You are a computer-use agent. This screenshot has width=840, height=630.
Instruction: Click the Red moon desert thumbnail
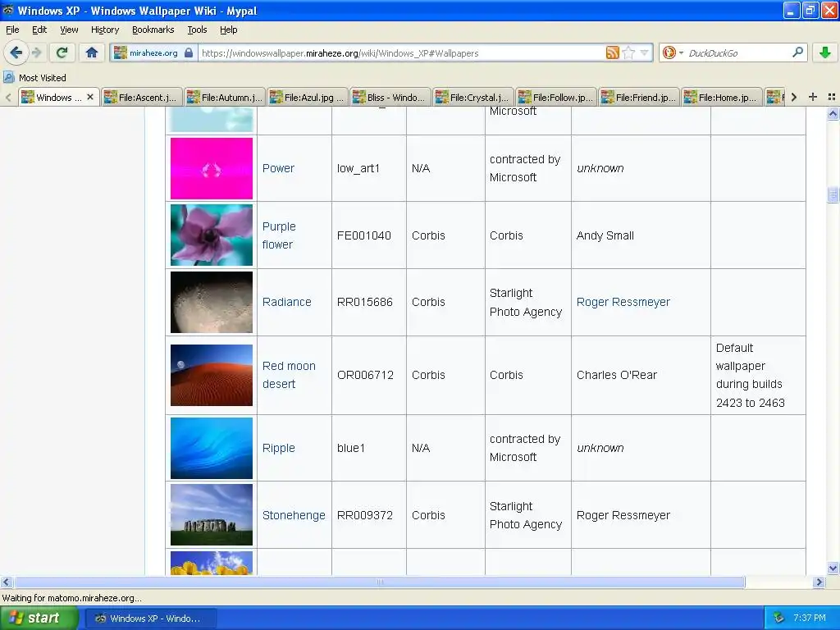tap(211, 375)
